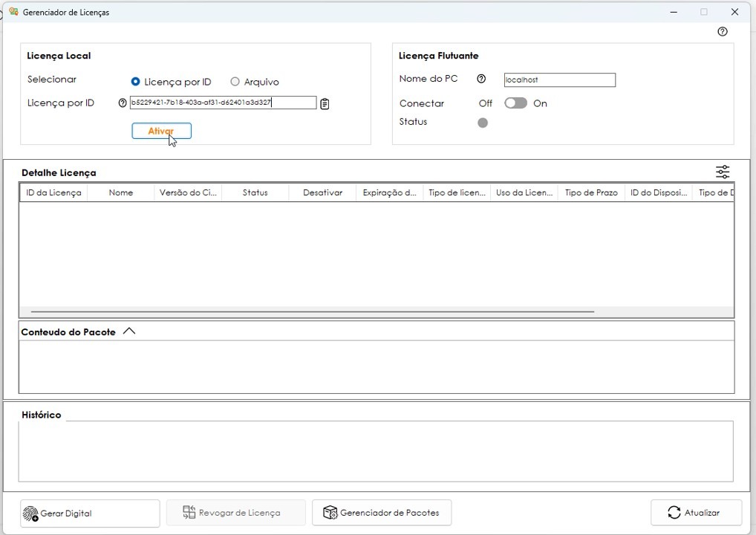Toggle the Conectar switch on

[515, 103]
